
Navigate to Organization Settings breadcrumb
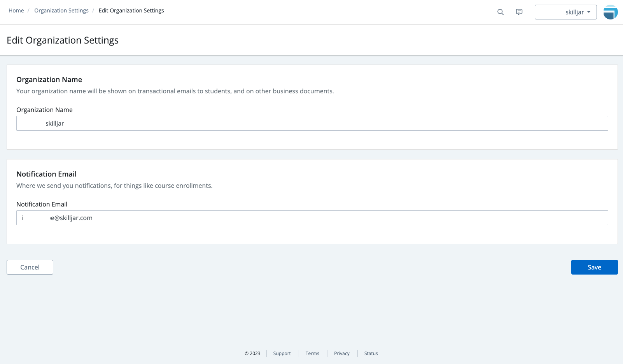click(x=61, y=10)
